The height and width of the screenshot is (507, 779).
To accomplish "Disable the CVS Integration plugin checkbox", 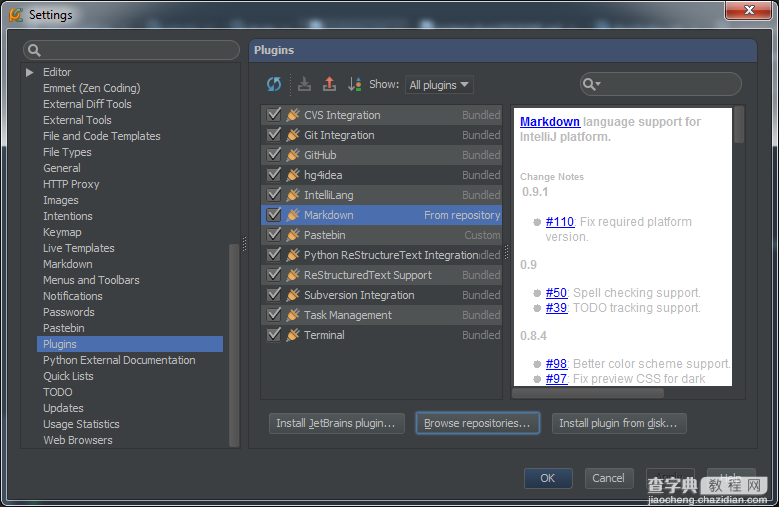I will pyautogui.click(x=274, y=115).
